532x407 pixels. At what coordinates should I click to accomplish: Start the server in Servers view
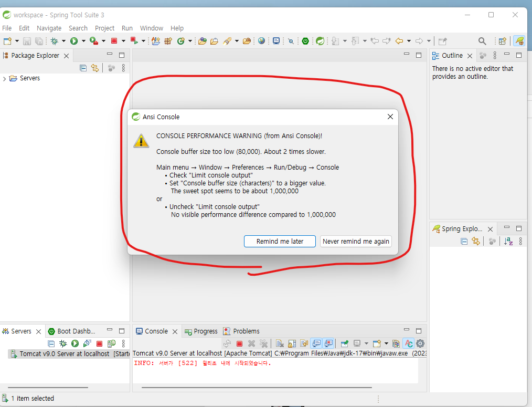click(x=75, y=343)
